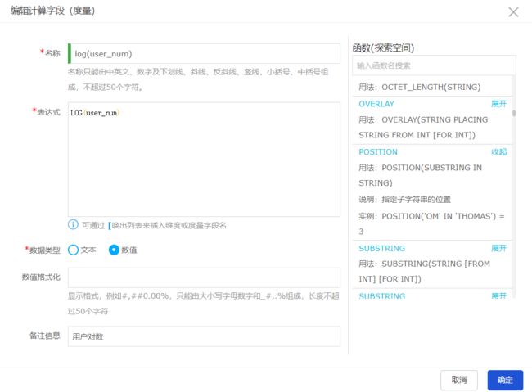Click the SUBSTRING(STRING [FROM usage text
The width and height of the screenshot is (532, 392).
pos(424,271)
